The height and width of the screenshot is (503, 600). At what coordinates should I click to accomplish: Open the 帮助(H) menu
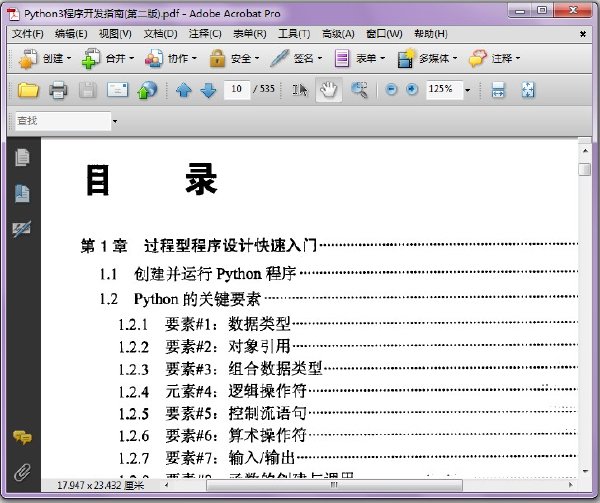(x=431, y=34)
